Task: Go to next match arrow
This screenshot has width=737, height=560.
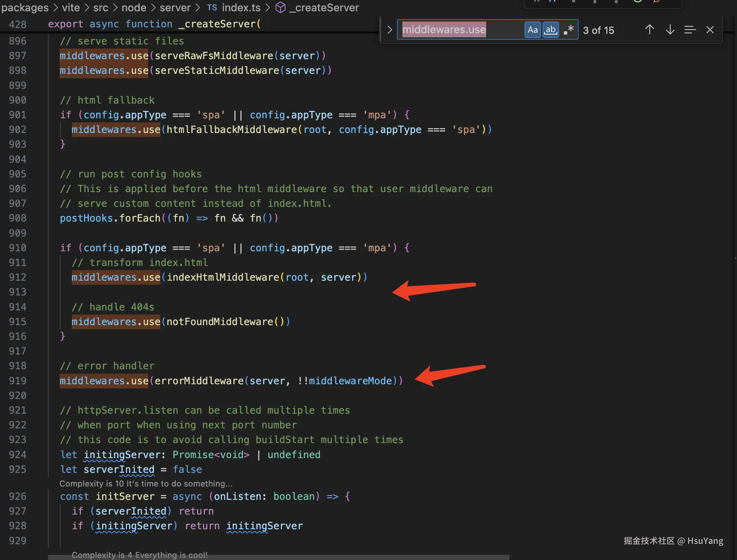Action: point(670,30)
